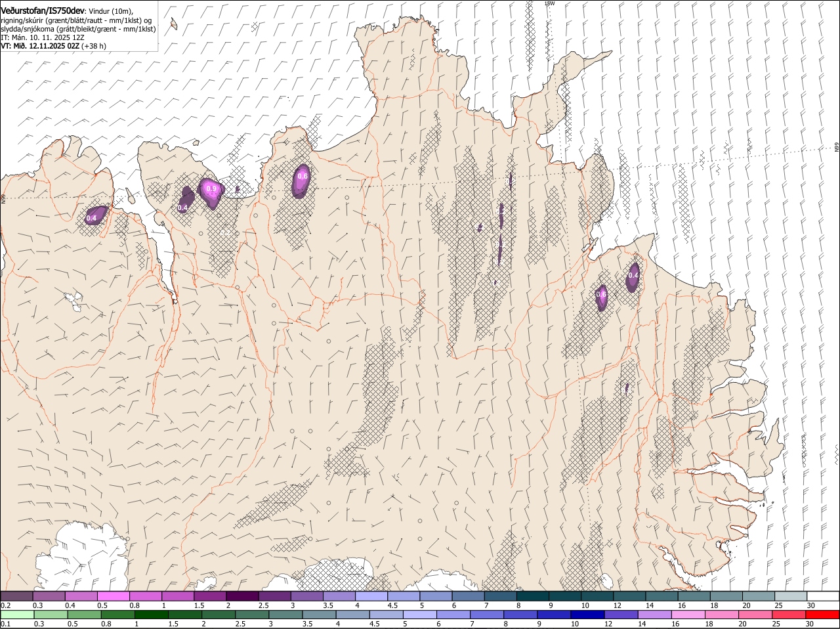840x629 pixels.
Task: Click the N99 latitude label on the right edge
Action: tap(837, 148)
